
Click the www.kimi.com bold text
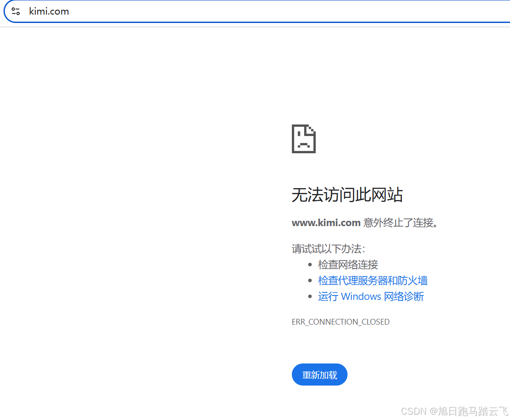click(326, 223)
